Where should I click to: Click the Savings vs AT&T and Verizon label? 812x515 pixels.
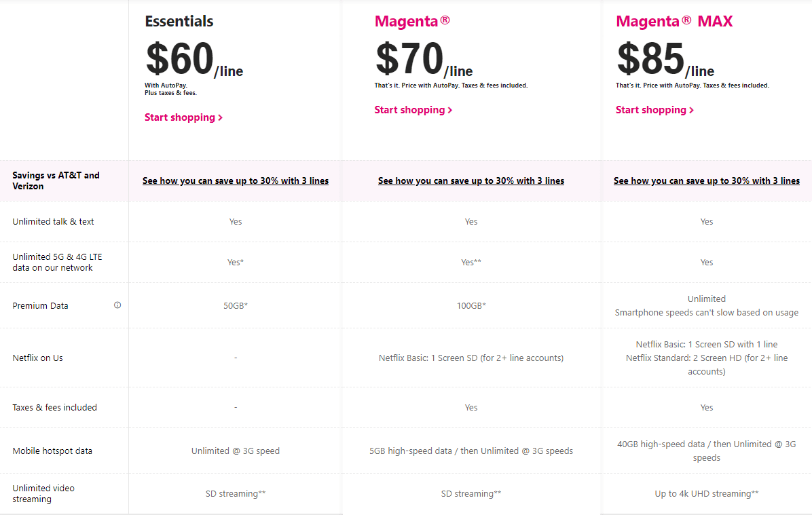(56, 180)
